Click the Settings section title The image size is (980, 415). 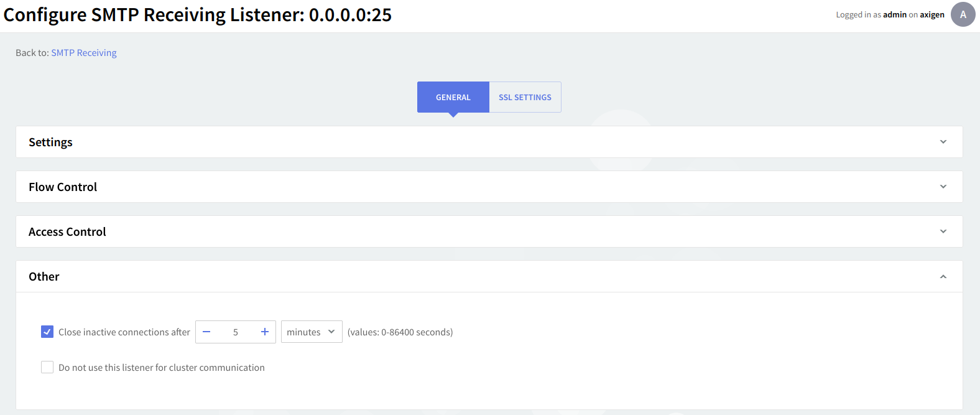pos(50,142)
